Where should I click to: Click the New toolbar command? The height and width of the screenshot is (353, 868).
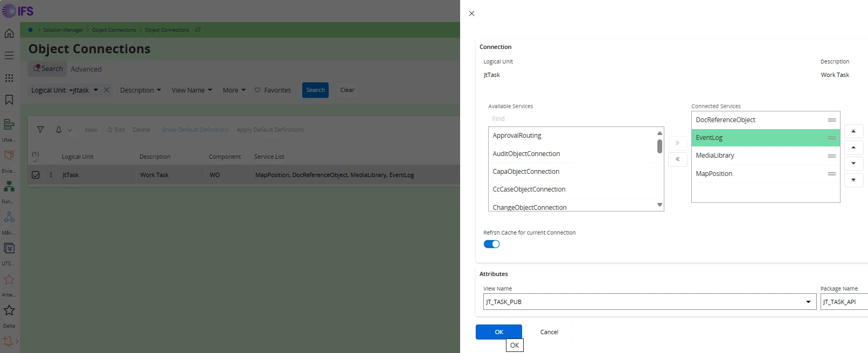[91, 130]
